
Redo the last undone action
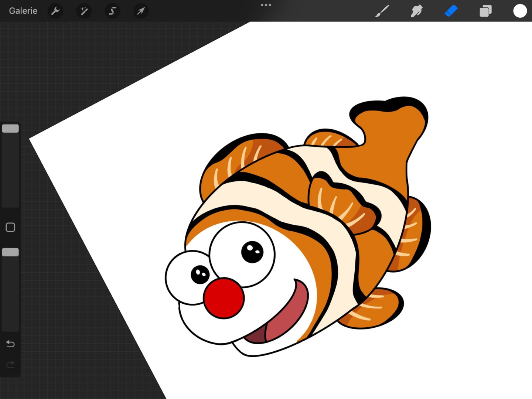tap(10, 365)
